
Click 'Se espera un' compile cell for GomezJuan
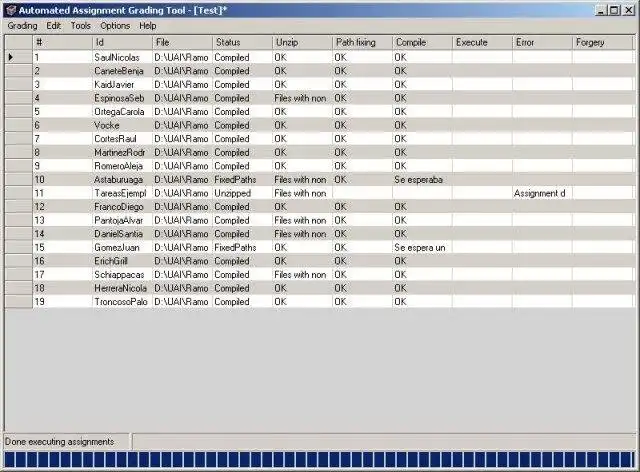tap(422, 247)
